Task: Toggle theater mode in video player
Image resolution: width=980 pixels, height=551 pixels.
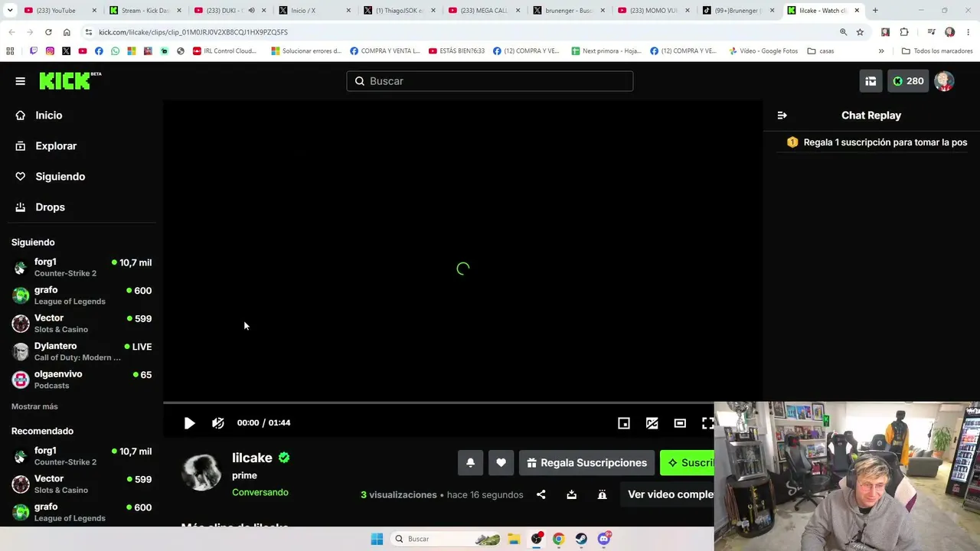Action: pyautogui.click(x=680, y=423)
